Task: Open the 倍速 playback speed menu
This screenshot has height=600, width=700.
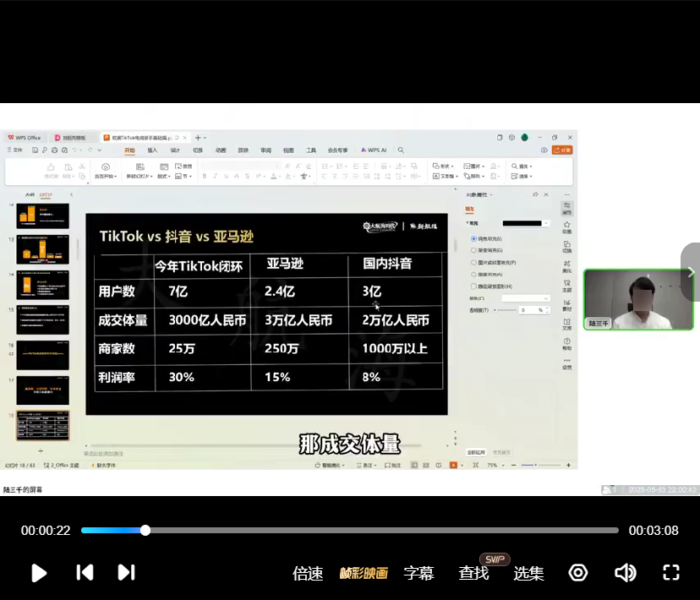Action: (308, 573)
